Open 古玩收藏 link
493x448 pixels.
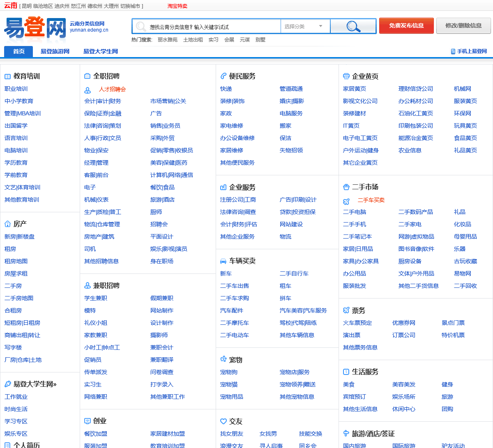465,261
